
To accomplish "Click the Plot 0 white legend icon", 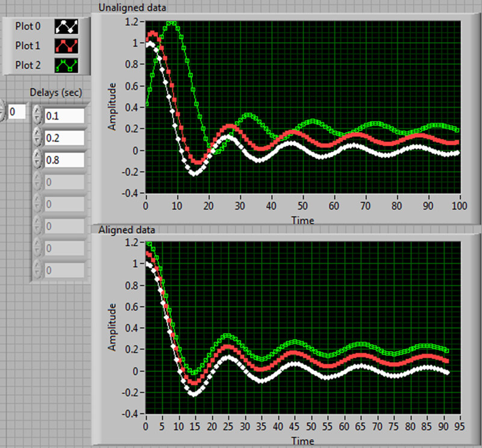I will tap(66, 26).
